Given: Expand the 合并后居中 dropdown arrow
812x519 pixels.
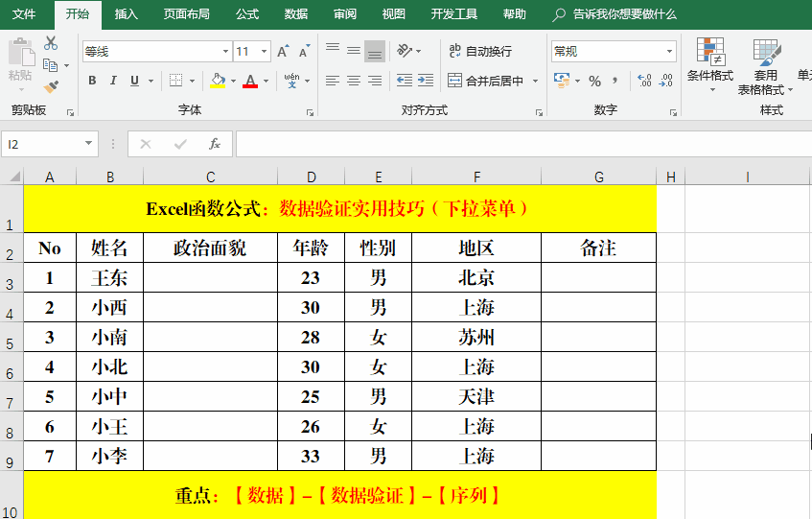Looking at the screenshot, I should point(536,81).
